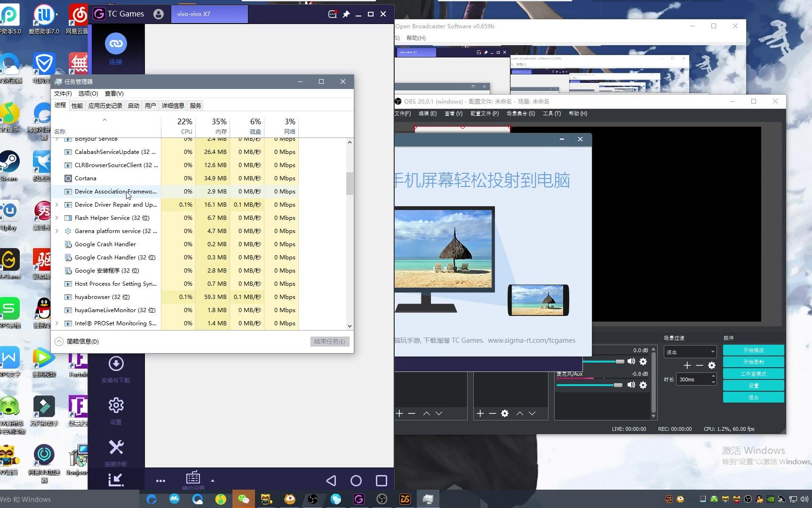Open 选项(O) menu in Task Manager

pos(88,94)
